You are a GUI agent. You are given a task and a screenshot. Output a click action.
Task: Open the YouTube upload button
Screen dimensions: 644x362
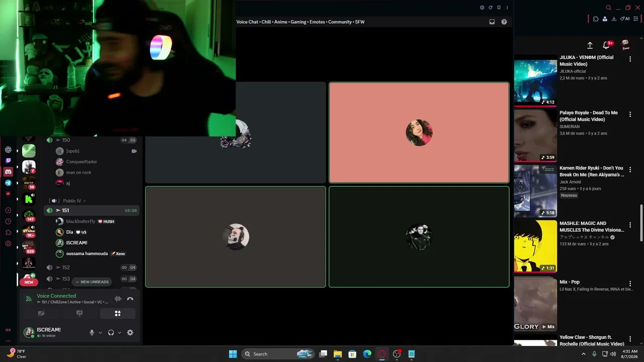click(x=590, y=45)
